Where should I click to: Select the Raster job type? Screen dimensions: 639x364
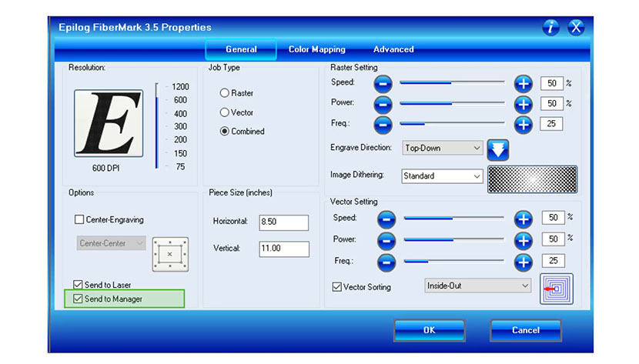pos(225,93)
